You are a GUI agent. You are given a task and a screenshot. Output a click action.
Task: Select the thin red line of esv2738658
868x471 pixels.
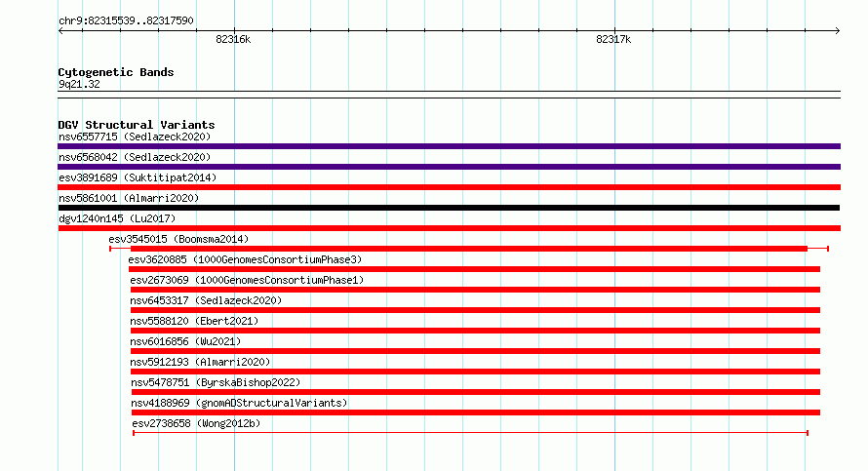click(470, 433)
